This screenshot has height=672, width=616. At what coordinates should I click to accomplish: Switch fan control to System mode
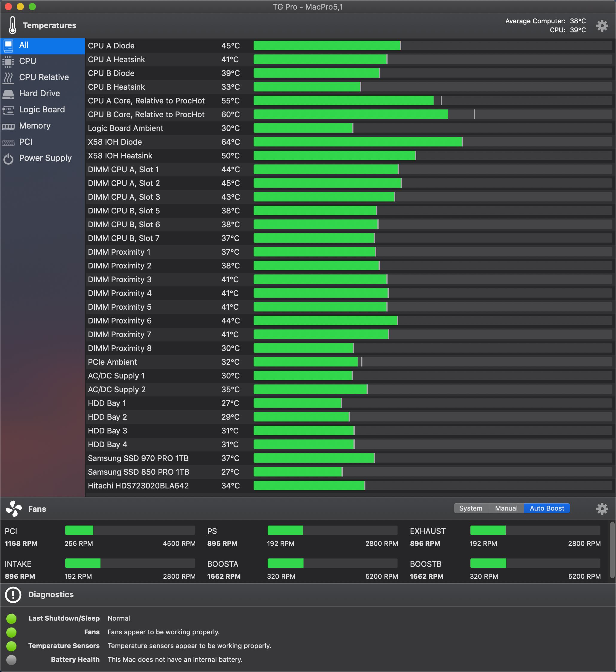[470, 508]
